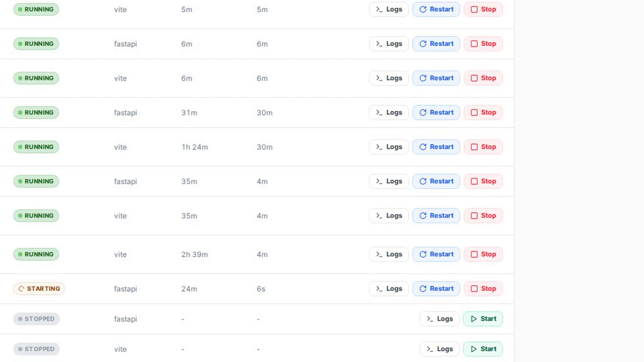The image size is (644, 362).
Task: View Logs for the stopped fastapi process
Action: pos(439,319)
